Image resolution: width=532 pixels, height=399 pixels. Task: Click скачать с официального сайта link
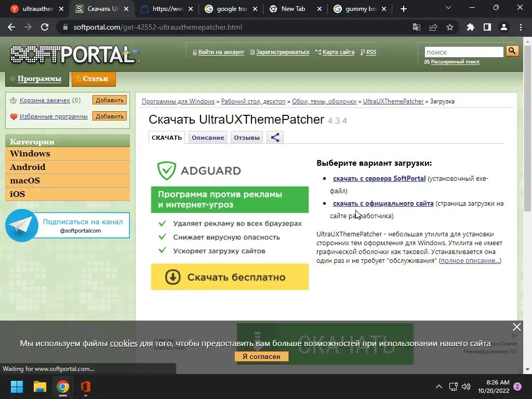tap(383, 204)
